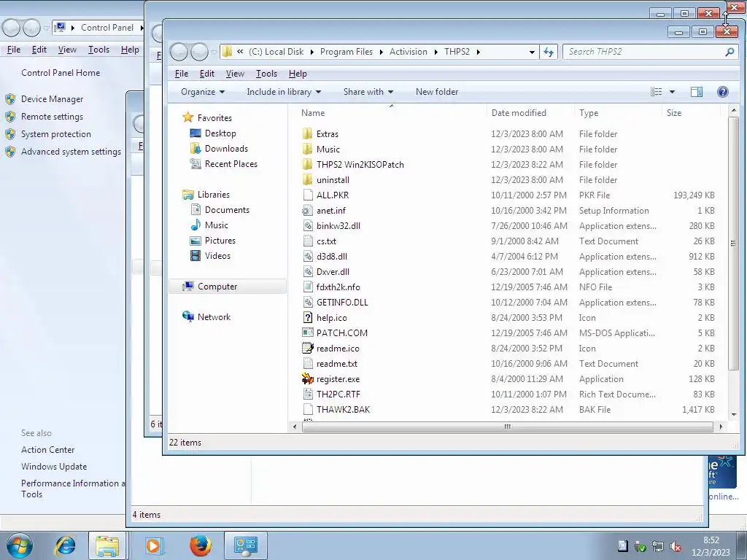Open Recent Places in Favorites
This screenshot has height=560, width=747.
(231, 164)
